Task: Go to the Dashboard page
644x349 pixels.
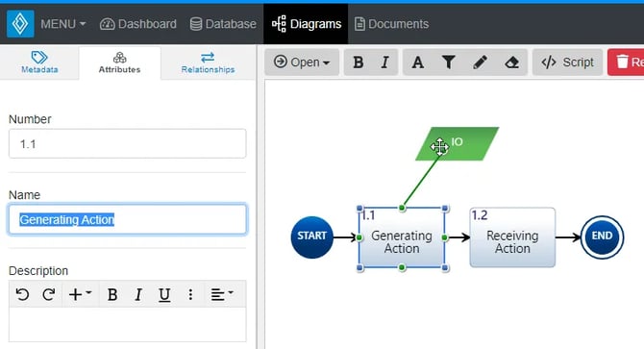Action: 138,24
